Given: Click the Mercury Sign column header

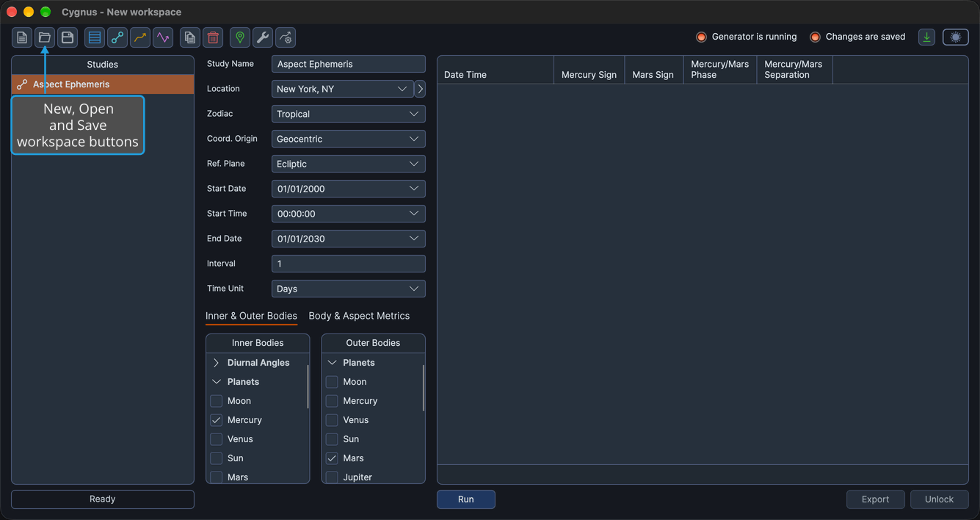Looking at the screenshot, I should pyautogui.click(x=589, y=70).
